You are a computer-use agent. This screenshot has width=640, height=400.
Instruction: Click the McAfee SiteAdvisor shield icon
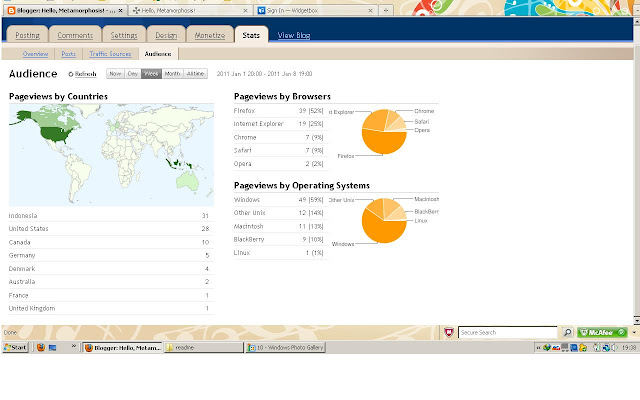click(449, 332)
